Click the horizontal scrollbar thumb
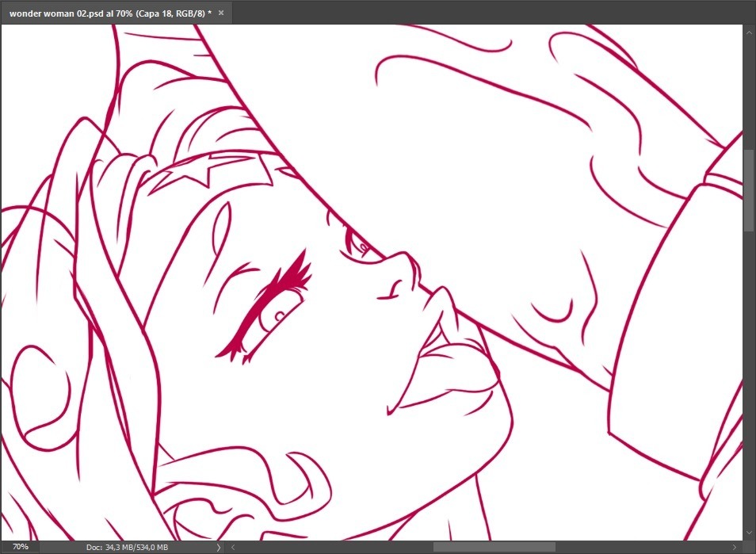Screen dimensions: 756x554 click(x=494, y=547)
